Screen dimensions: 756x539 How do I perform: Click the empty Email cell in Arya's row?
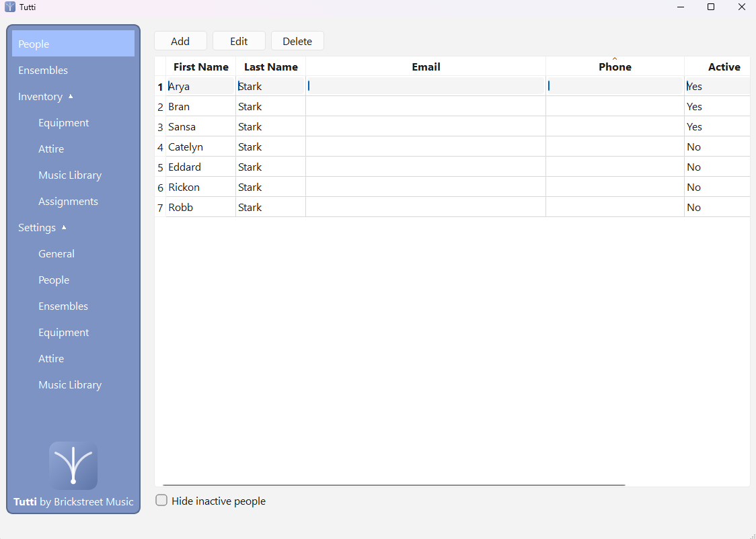426,86
